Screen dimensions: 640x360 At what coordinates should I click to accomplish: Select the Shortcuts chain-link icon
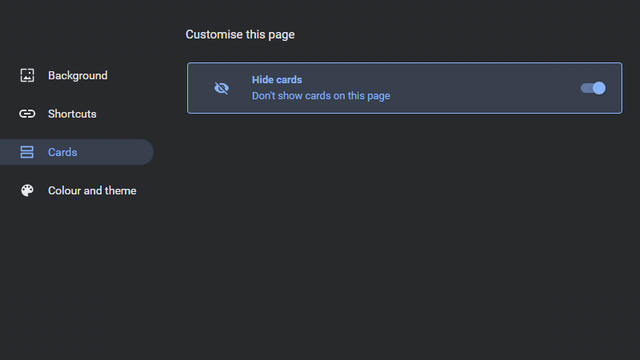tap(27, 113)
